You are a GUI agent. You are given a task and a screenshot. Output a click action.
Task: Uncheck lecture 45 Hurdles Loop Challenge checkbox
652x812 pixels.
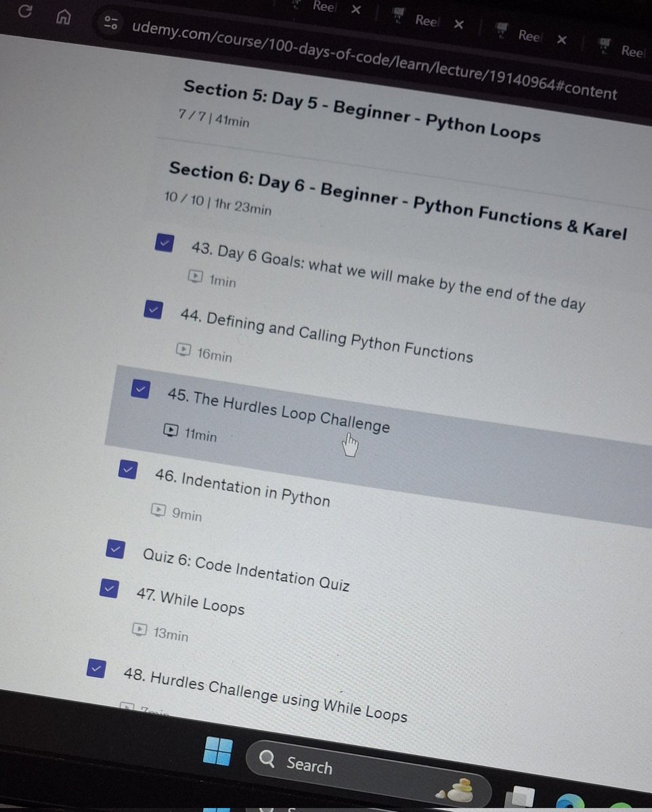[140, 389]
